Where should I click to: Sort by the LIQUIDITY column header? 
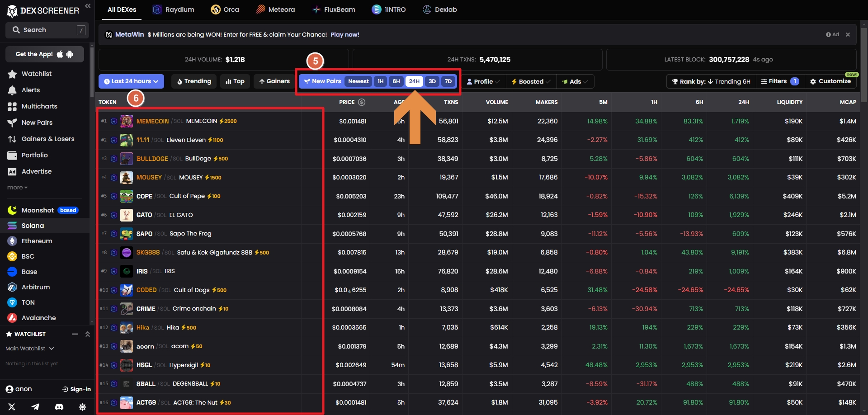[790, 102]
